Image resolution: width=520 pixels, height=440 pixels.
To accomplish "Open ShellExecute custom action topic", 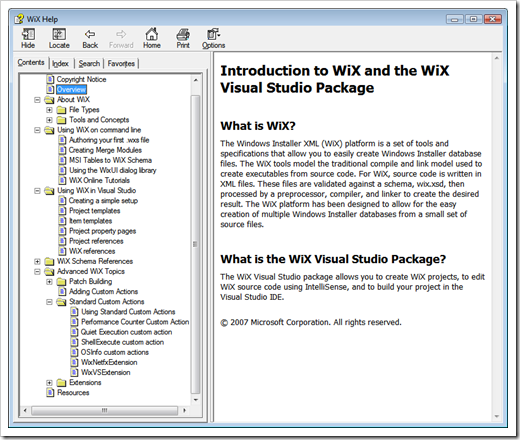I will (122, 342).
